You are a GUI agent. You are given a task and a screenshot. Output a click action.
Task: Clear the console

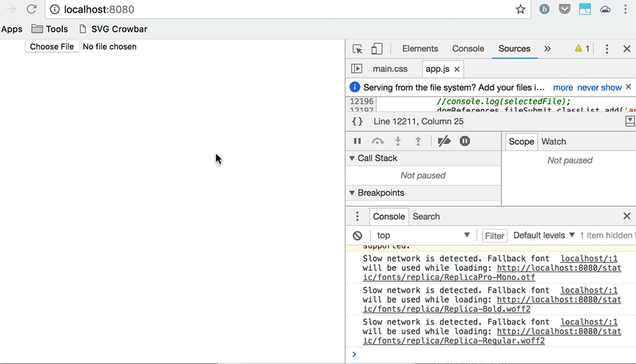[x=357, y=235]
